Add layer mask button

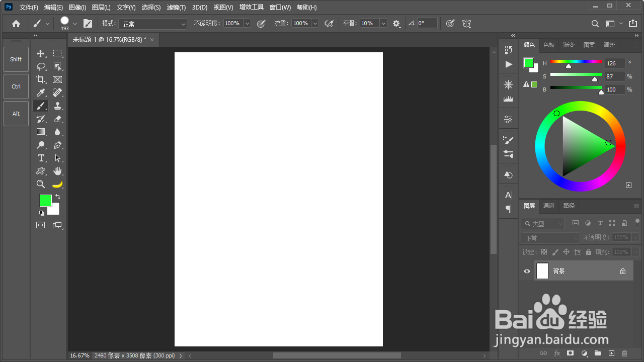tap(570, 353)
